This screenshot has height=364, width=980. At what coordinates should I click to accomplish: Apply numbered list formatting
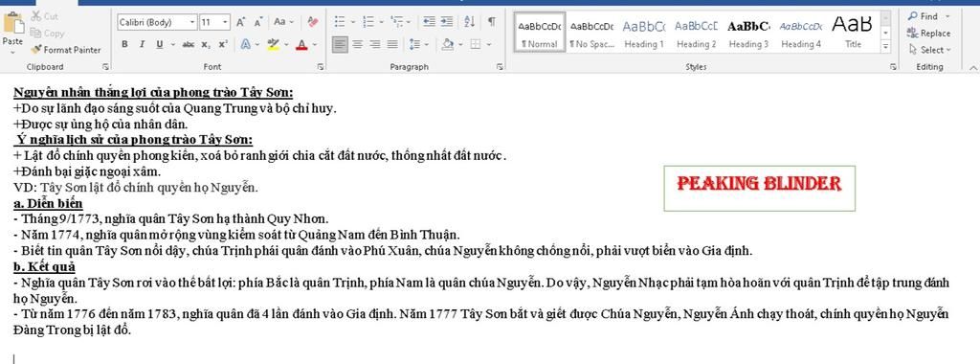coord(368,22)
